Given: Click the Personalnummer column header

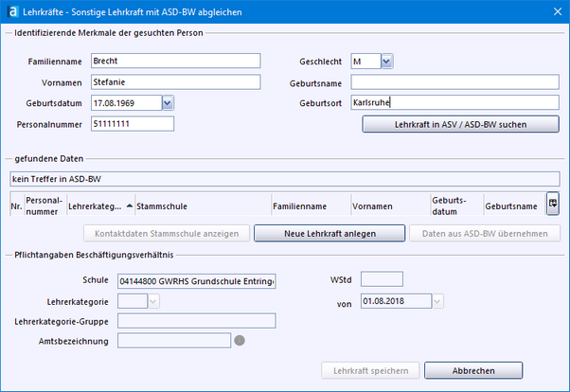Looking at the screenshot, I should (44, 205).
